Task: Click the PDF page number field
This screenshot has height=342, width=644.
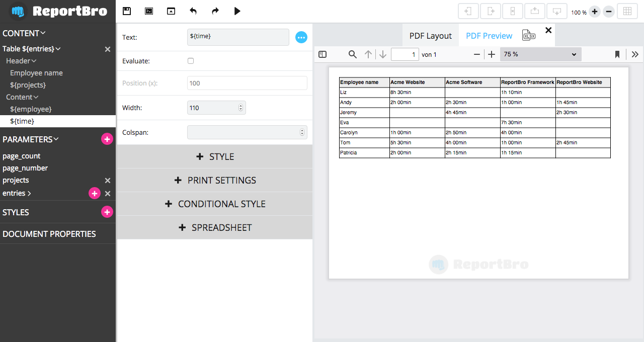Action: pos(405,54)
